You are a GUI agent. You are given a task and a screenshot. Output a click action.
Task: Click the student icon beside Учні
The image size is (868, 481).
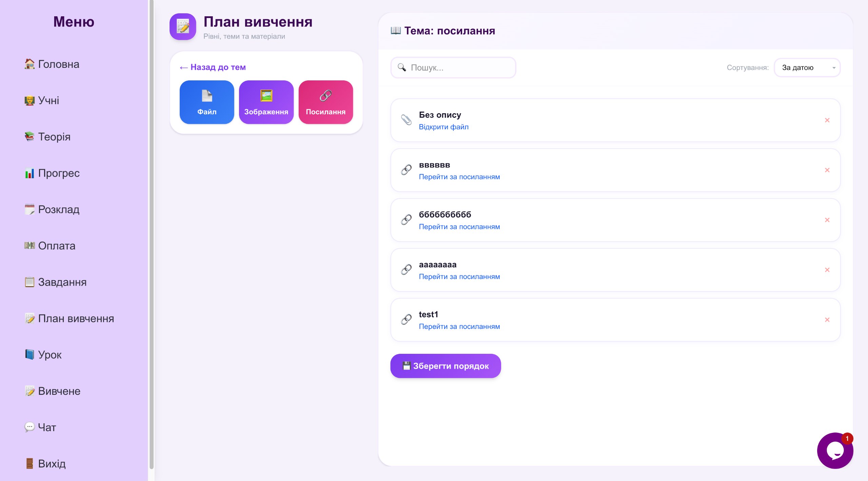[x=29, y=100]
